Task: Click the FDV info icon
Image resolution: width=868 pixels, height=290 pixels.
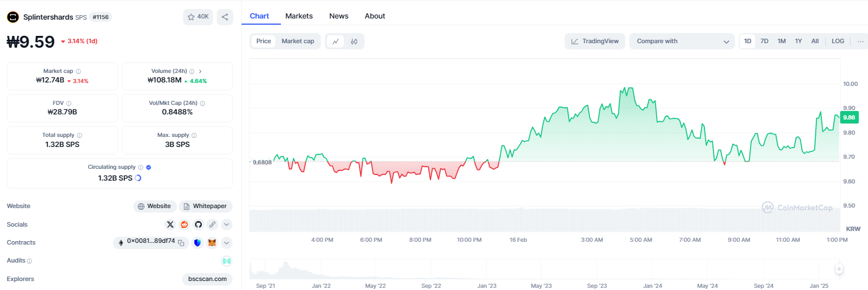Action: 69,103
